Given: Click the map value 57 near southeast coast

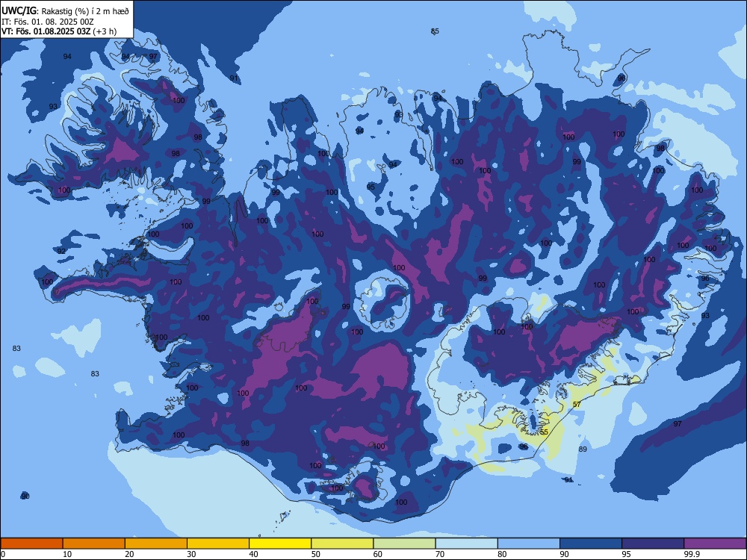Looking at the screenshot, I should (x=577, y=404).
